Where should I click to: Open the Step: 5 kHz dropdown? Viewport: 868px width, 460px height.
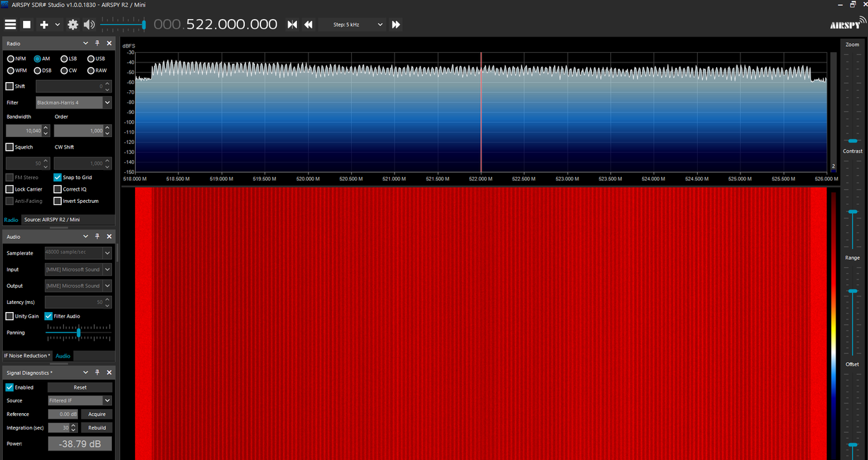click(x=352, y=24)
